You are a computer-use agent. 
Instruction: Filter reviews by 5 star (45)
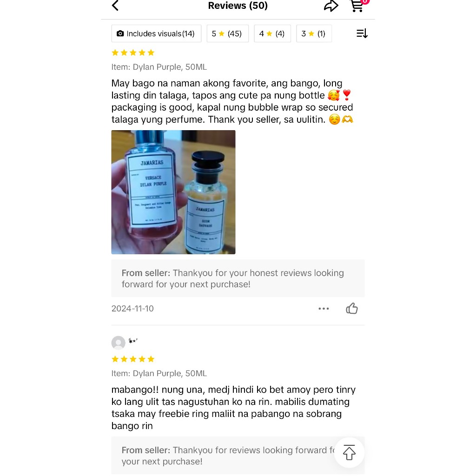click(x=228, y=33)
